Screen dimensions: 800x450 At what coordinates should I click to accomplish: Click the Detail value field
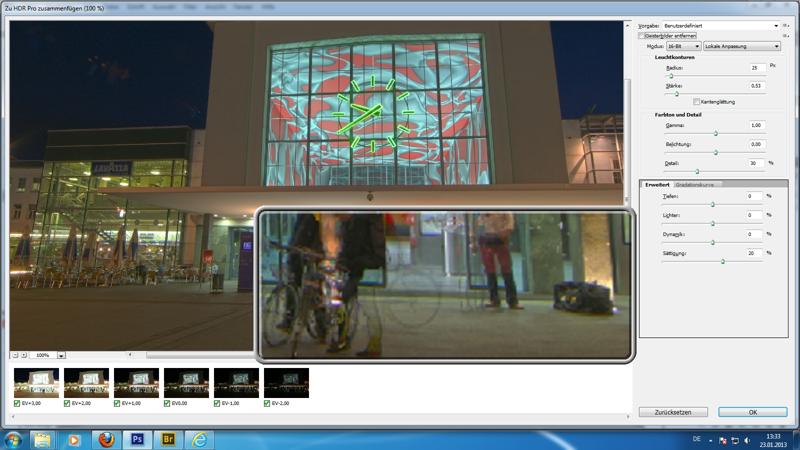coord(757,163)
